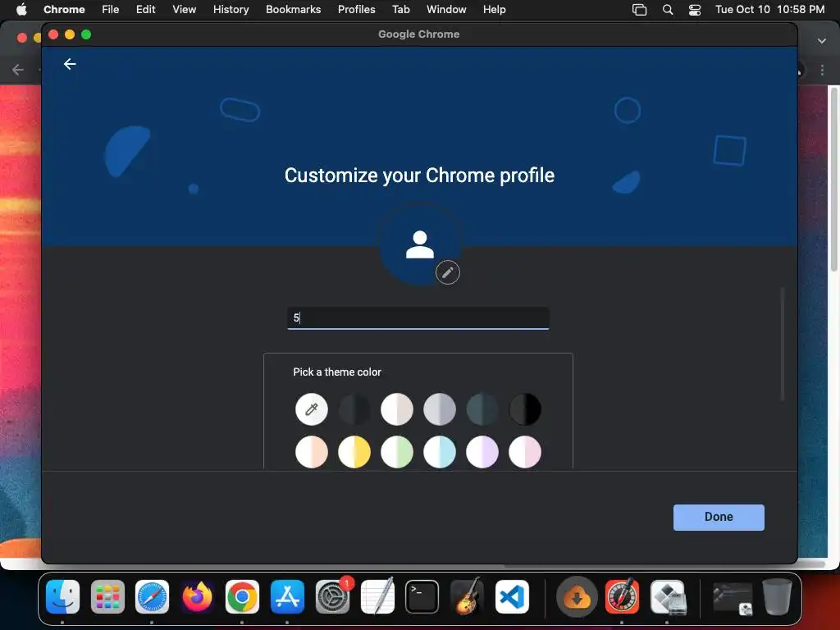The image size is (840, 630).
Task: Edit the profile avatar with pencil icon
Action: [x=447, y=272]
